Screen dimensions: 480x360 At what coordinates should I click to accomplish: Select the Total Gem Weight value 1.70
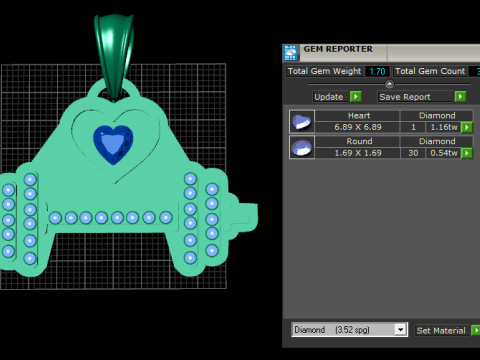tap(377, 71)
